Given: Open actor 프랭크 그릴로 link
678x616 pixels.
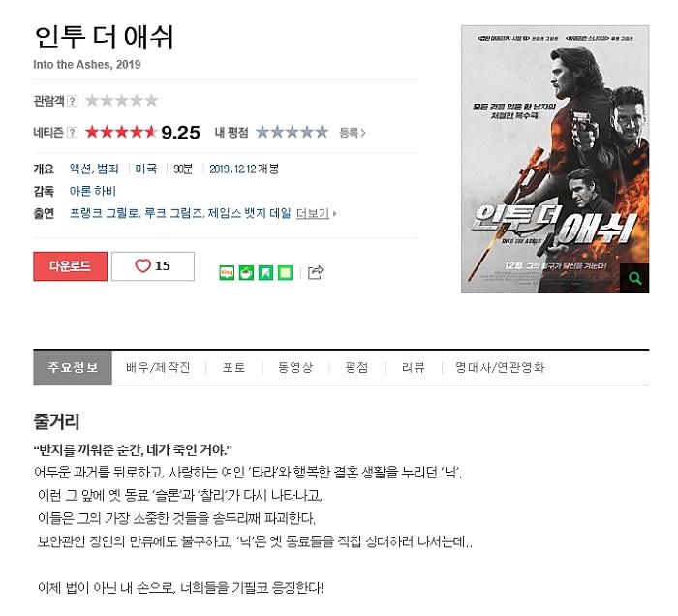Looking at the screenshot, I should pyautogui.click(x=105, y=213).
